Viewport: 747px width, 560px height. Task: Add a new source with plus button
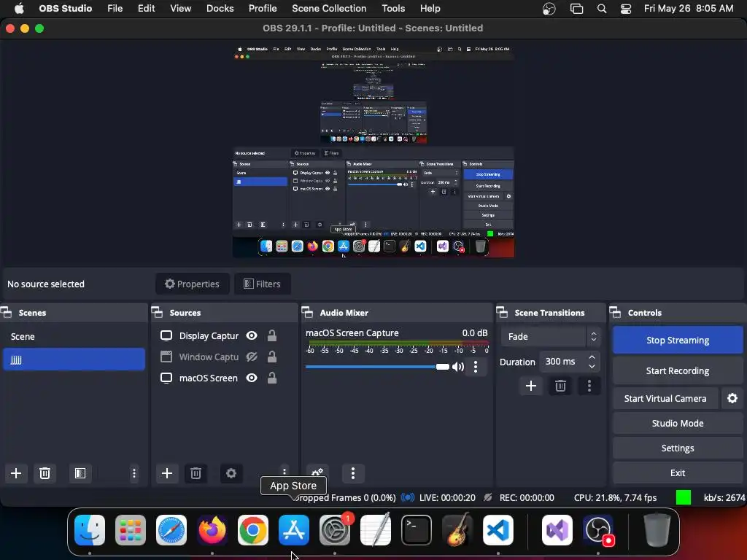[167, 473]
